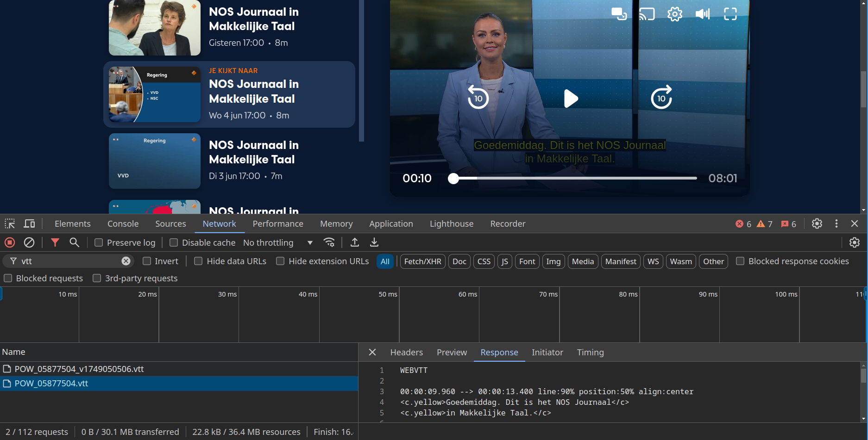Screen dimensions: 868x440
Task: Filter by Fetch/XHR requests
Action: click(422, 261)
